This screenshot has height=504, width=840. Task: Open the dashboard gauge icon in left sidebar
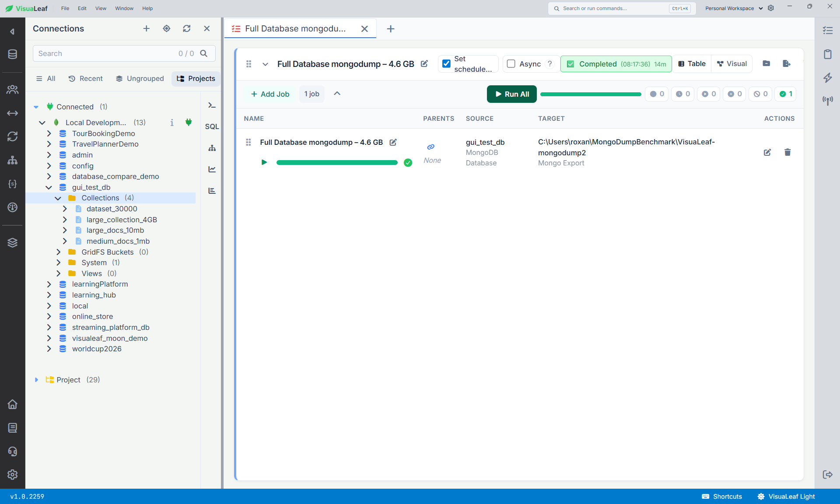pos(12,207)
